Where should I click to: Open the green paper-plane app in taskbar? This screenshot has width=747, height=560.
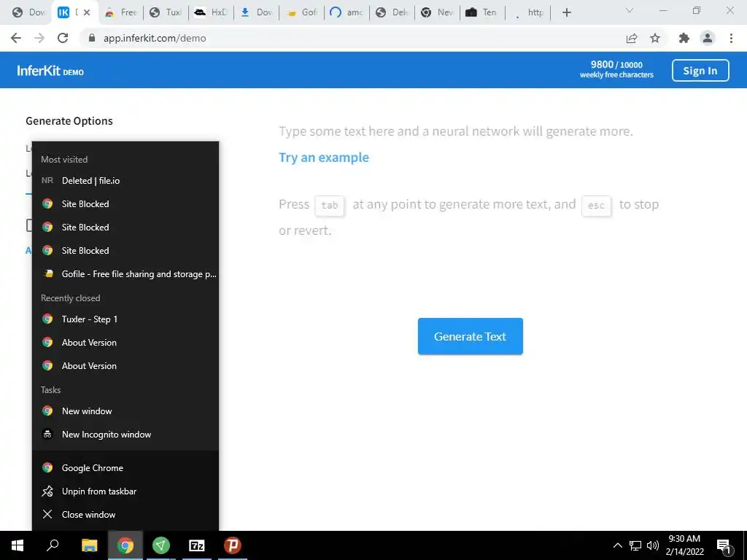click(161, 545)
